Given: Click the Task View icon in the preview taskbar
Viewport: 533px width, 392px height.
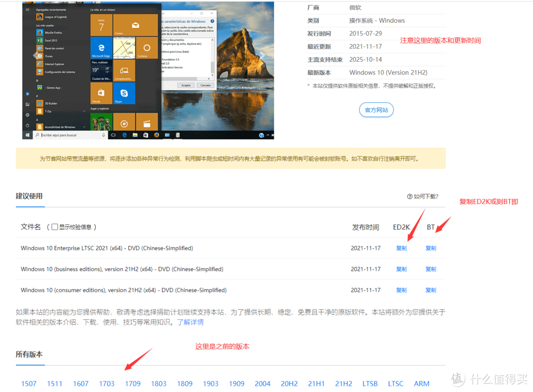Looking at the screenshot, I should pyautogui.click(x=113, y=135).
